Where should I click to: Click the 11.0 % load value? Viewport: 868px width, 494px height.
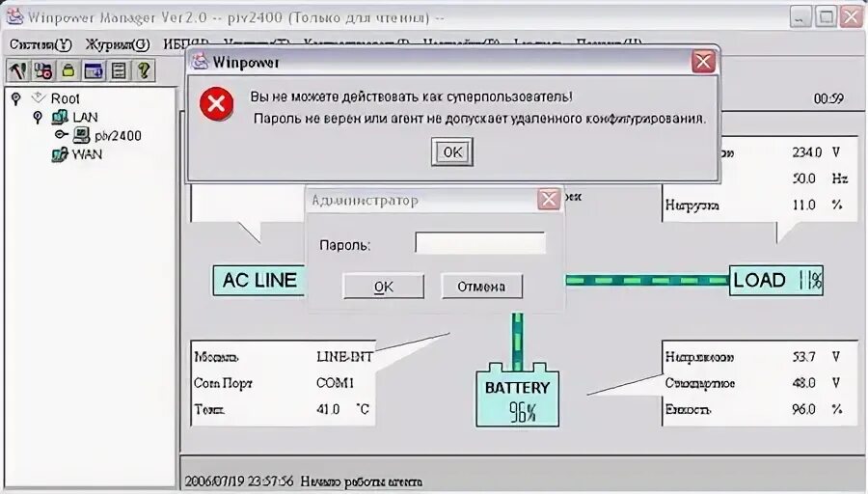[803, 206]
